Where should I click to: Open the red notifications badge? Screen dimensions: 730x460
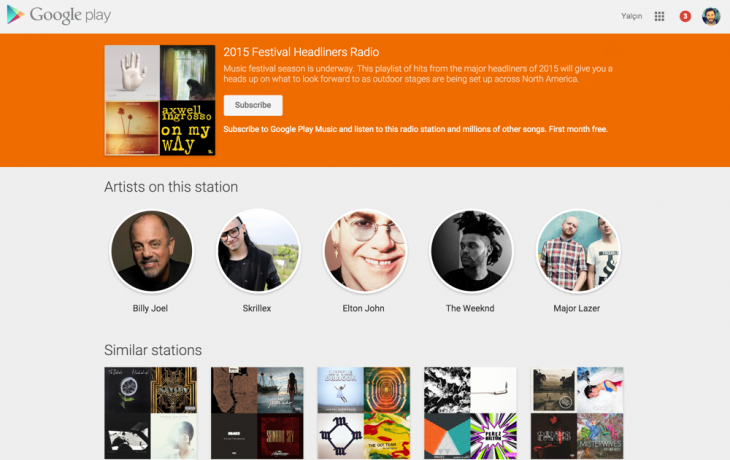coord(685,16)
